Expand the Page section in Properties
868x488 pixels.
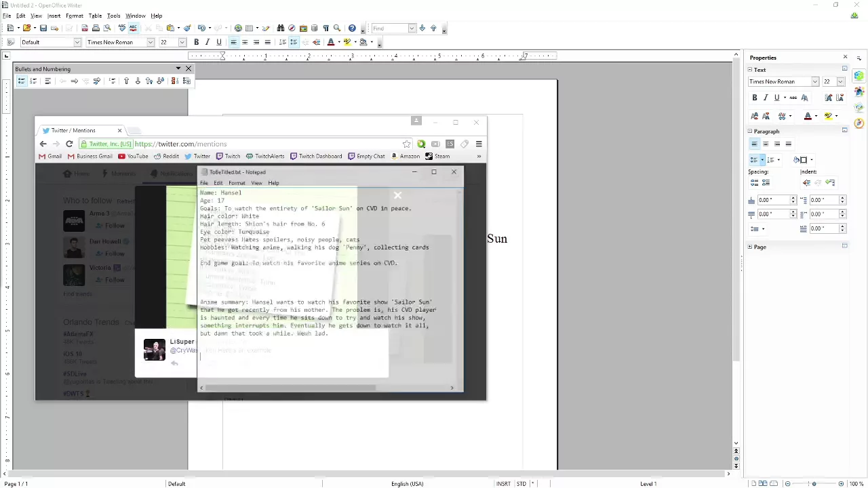pyautogui.click(x=750, y=247)
